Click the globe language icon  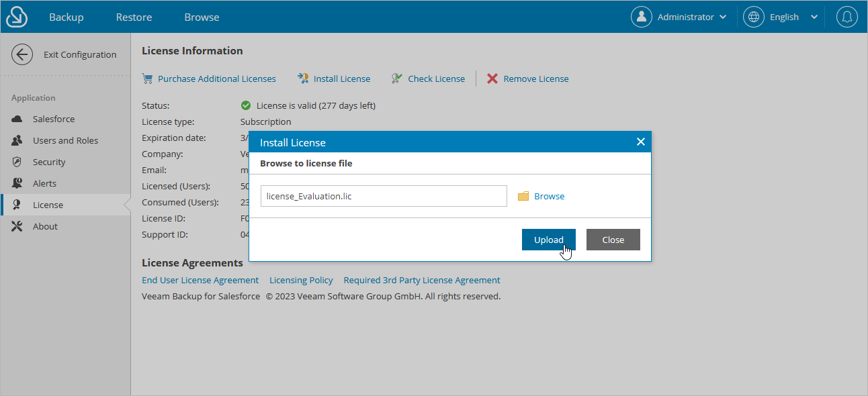click(x=754, y=17)
